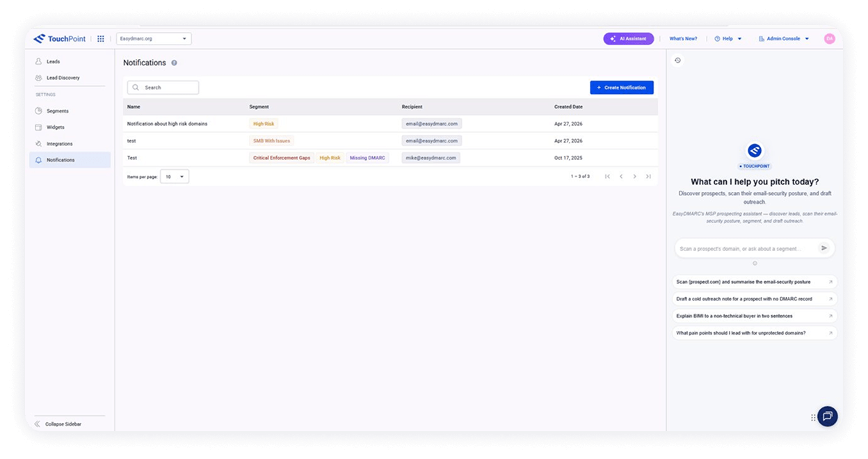Click the Missing DMARC segment tag

coord(367,158)
